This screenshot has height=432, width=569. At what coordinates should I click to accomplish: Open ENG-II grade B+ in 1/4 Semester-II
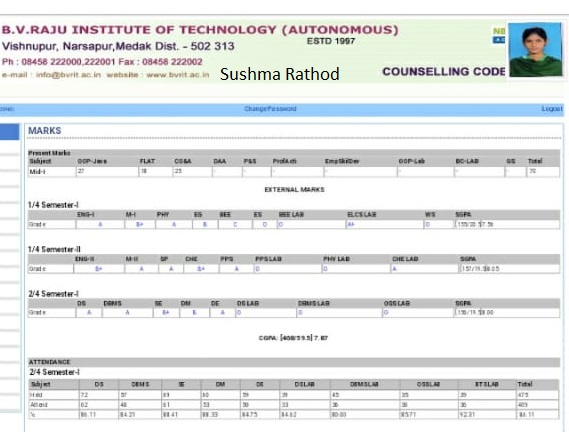(x=98, y=269)
